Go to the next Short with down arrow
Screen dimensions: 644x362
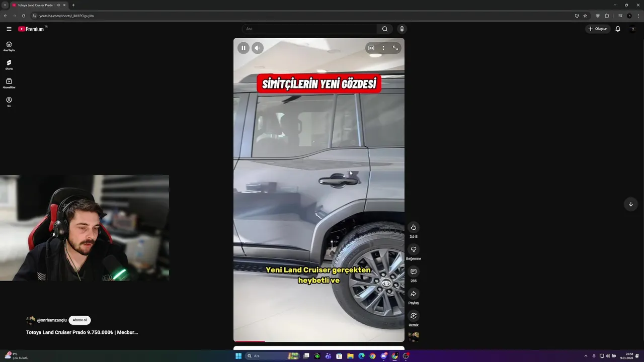(631, 204)
